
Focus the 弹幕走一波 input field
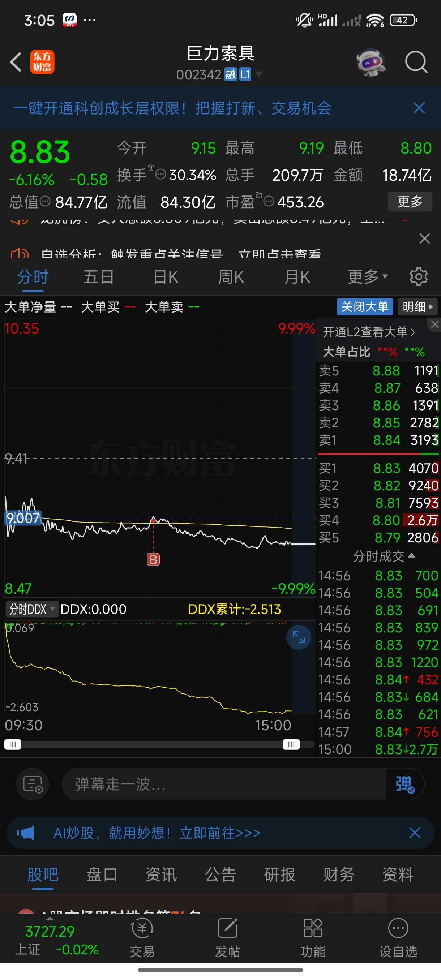224,784
